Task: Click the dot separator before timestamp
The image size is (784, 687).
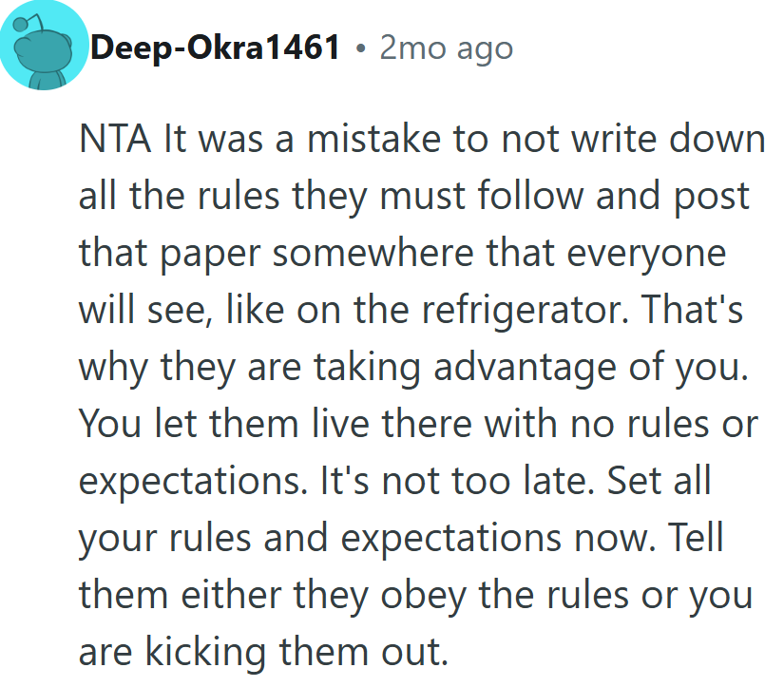Action: pos(361,48)
